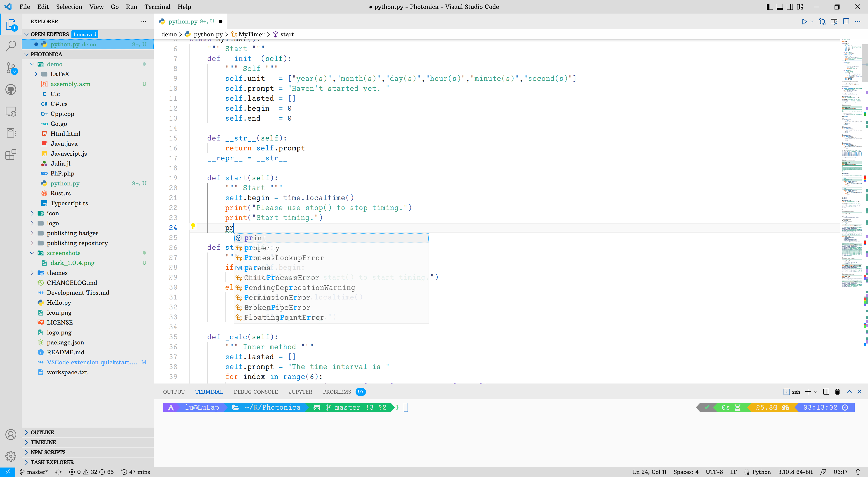The width and height of the screenshot is (868, 477).
Task: Kill terminal with the trash icon
Action: [837, 391]
